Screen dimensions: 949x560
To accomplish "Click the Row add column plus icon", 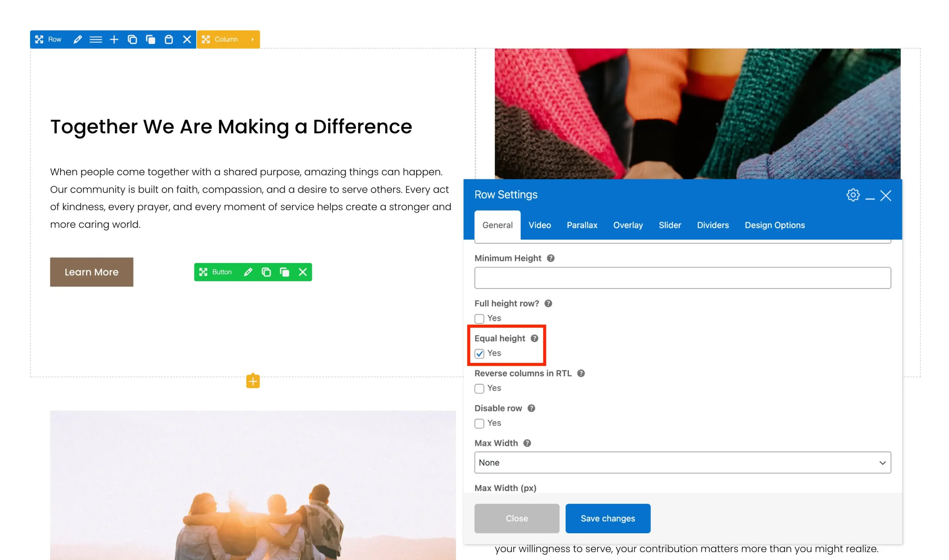I will [x=114, y=39].
